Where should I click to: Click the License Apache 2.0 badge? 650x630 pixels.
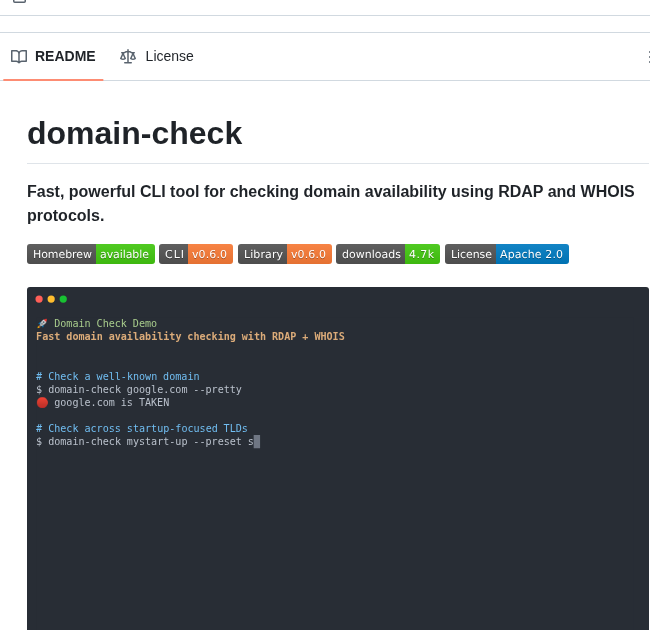pyautogui.click(x=507, y=254)
